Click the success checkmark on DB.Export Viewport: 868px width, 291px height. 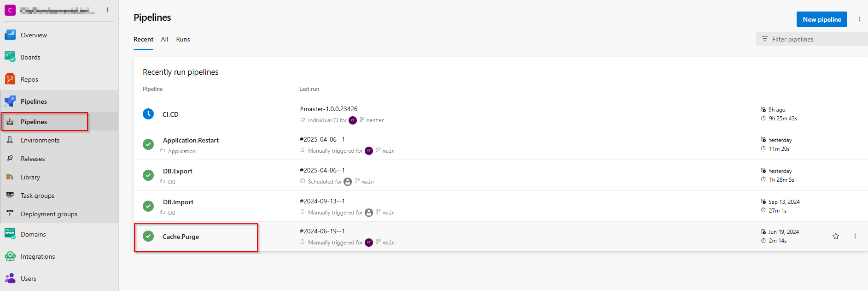click(x=148, y=175)
